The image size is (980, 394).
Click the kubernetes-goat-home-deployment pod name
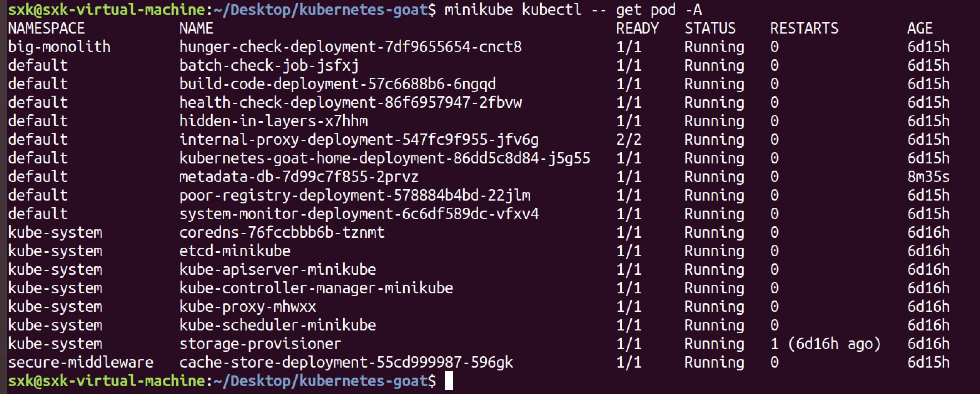click(384, 158)
